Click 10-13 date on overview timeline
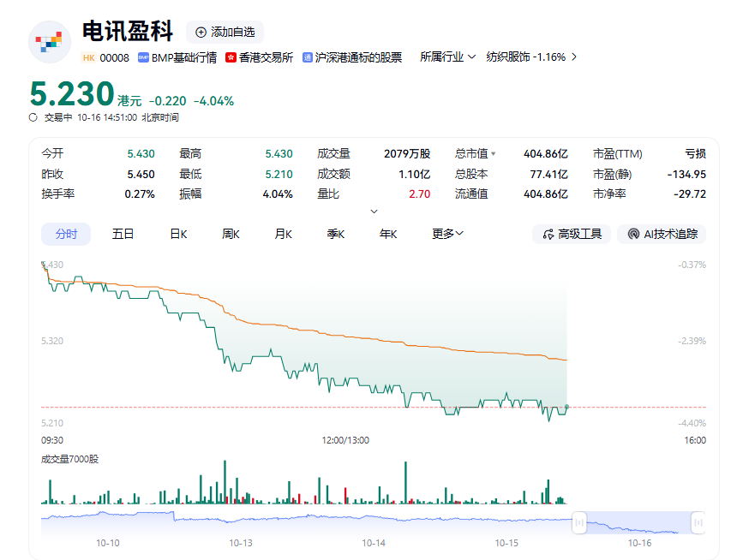Image resolution: width=731 pixels, height=560 pixels. 241,543
